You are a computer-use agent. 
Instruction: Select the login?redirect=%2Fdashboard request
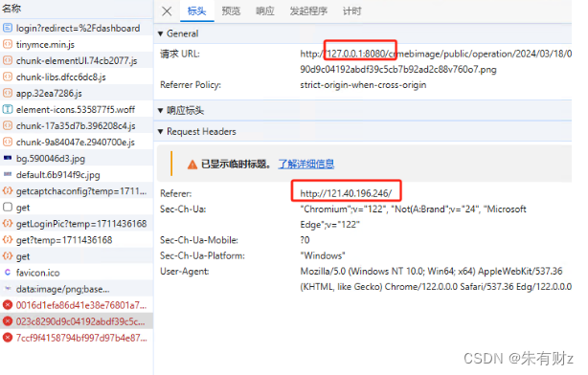pyautogui.click(x=77, y=28)
